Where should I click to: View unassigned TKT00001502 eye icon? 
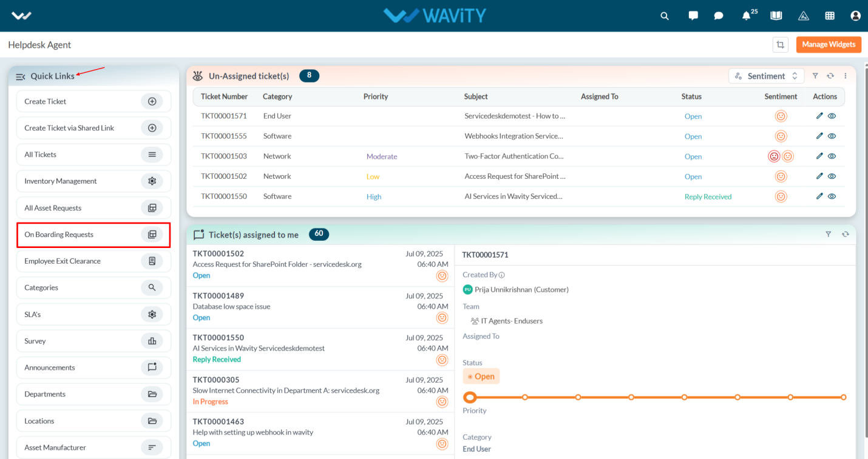tap(832, 176)
